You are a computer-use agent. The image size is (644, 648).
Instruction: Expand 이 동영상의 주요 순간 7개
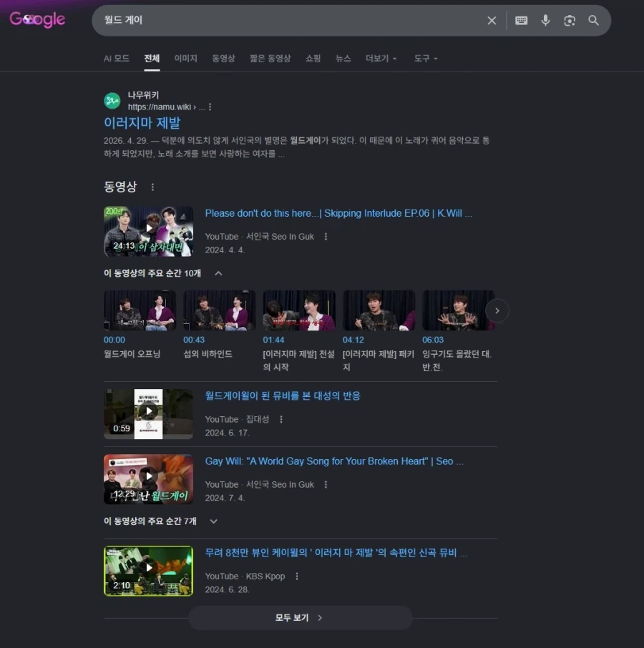click(x=213, y=521)
